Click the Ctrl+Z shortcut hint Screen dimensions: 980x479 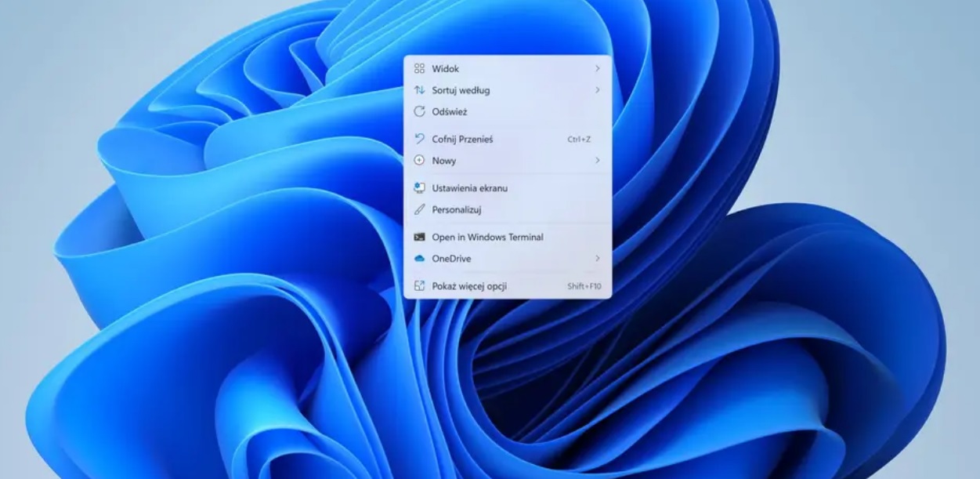pos(579,140)
